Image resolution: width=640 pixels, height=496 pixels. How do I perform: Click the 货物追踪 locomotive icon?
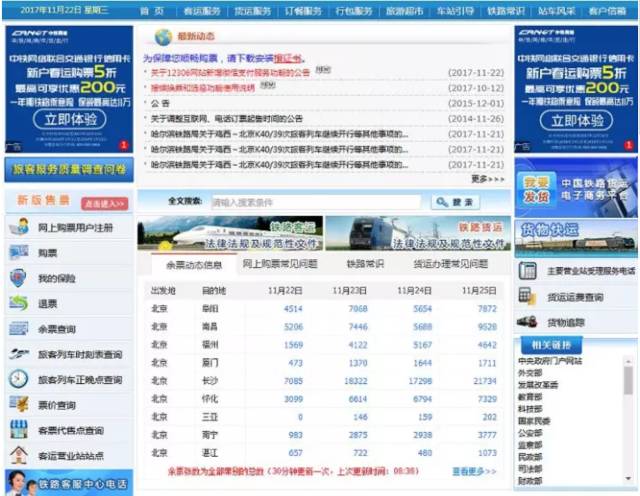point(527,322)
